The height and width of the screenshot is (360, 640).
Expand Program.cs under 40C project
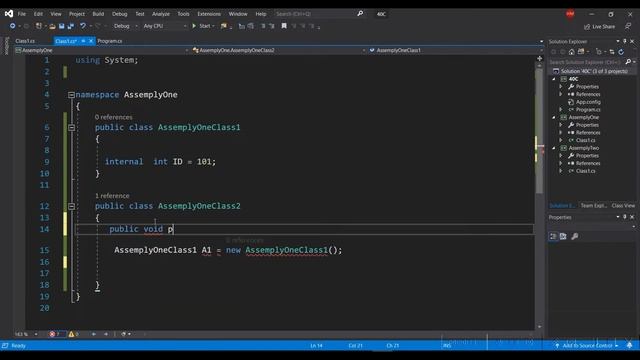(561, 110)
